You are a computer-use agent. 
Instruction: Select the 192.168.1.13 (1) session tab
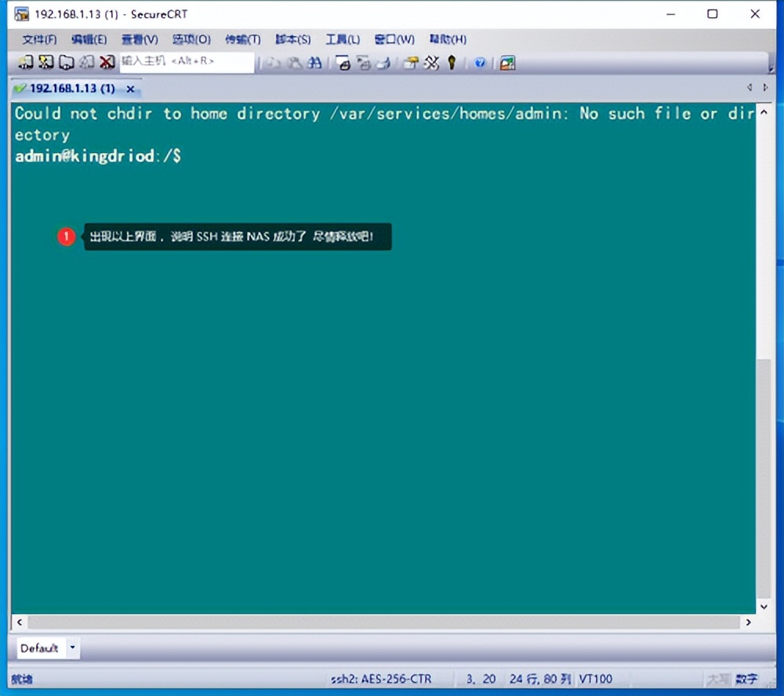pos(72,89)
